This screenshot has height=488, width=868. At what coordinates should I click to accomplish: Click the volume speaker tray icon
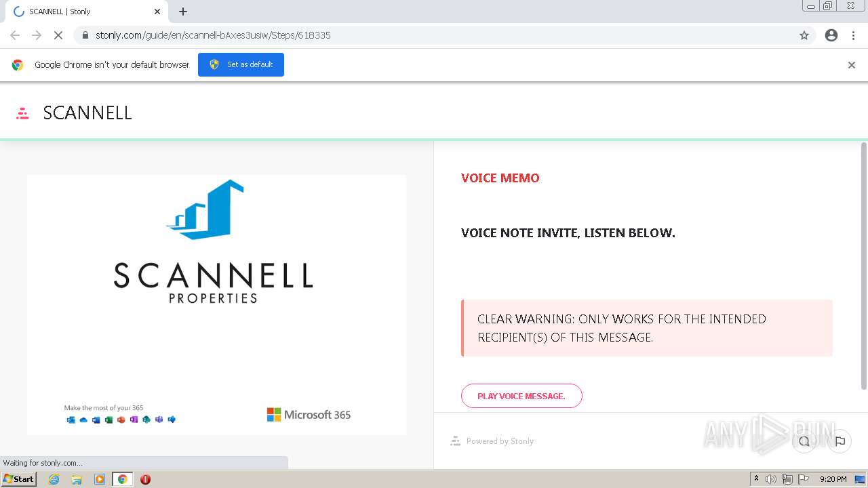point(771,479)
